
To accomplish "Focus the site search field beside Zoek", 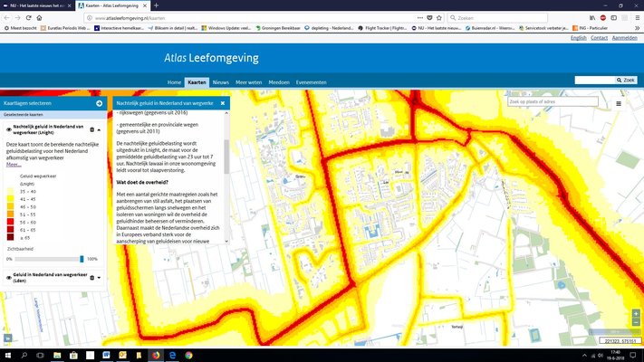I will pos(595,80).
